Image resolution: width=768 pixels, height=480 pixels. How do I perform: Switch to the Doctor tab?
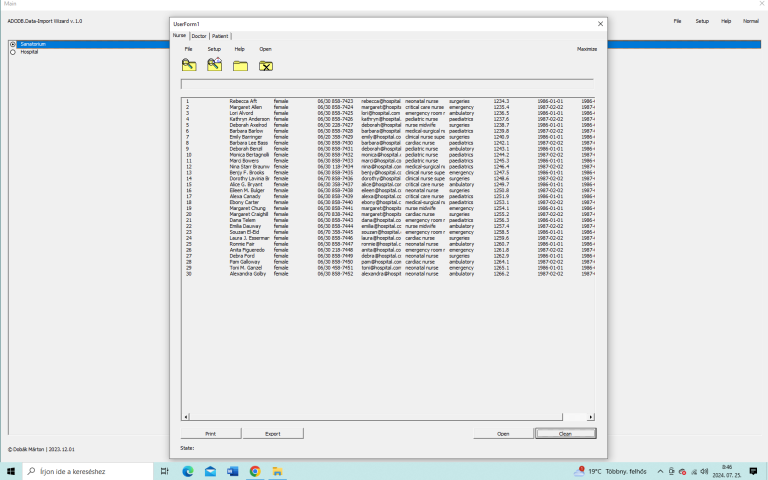(x=199, y=36)
